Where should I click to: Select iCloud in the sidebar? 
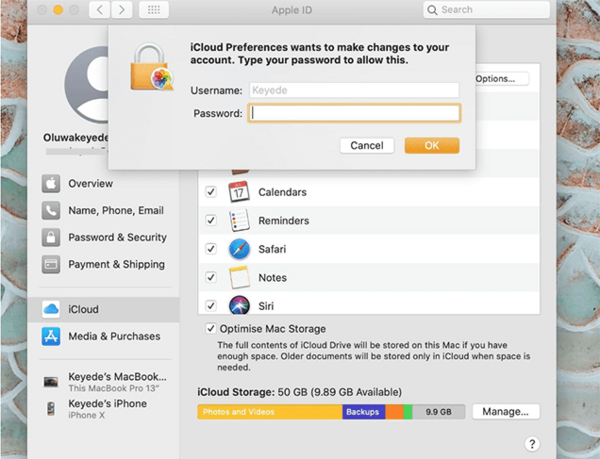(103, 309)
